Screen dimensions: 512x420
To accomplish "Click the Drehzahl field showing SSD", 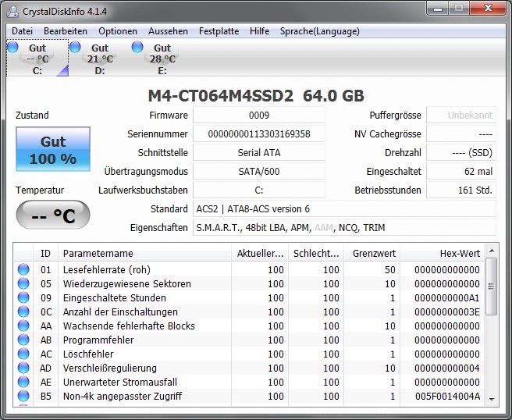I will [x=461, y=152].
